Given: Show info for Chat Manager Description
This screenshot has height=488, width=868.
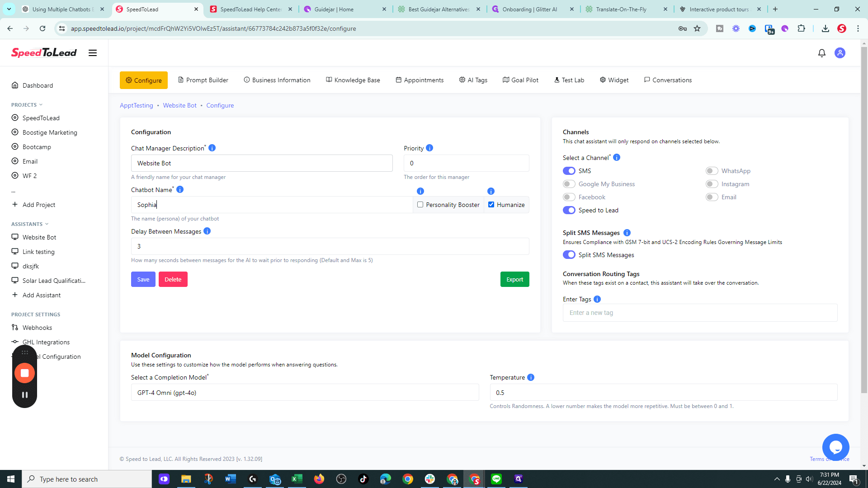Looking at the screenshot, I should click(x=212, y=148).
